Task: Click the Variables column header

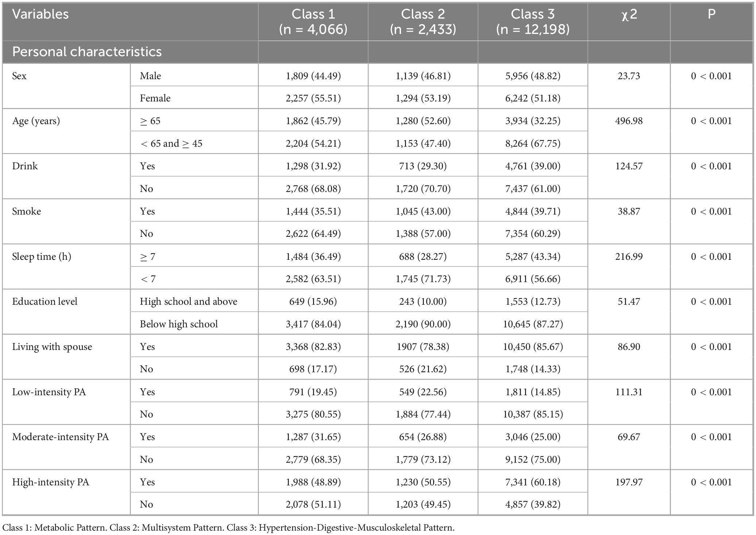Action: pos(40,14)
